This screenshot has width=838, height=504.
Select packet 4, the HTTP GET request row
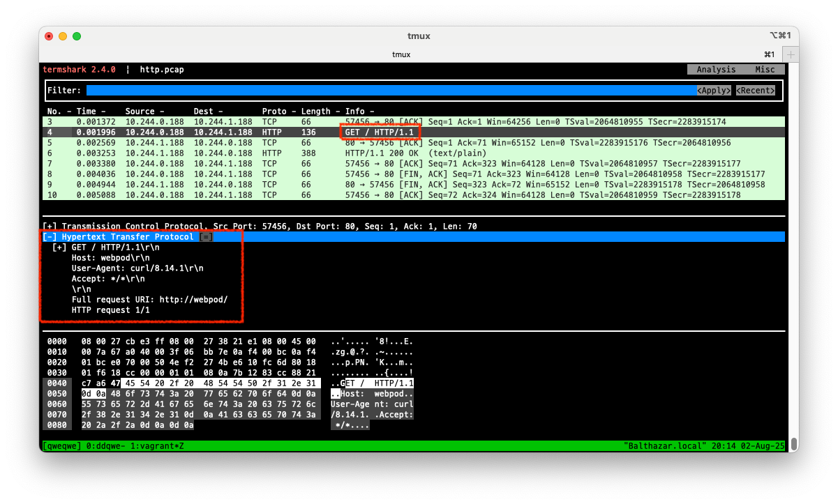[414, 132]
